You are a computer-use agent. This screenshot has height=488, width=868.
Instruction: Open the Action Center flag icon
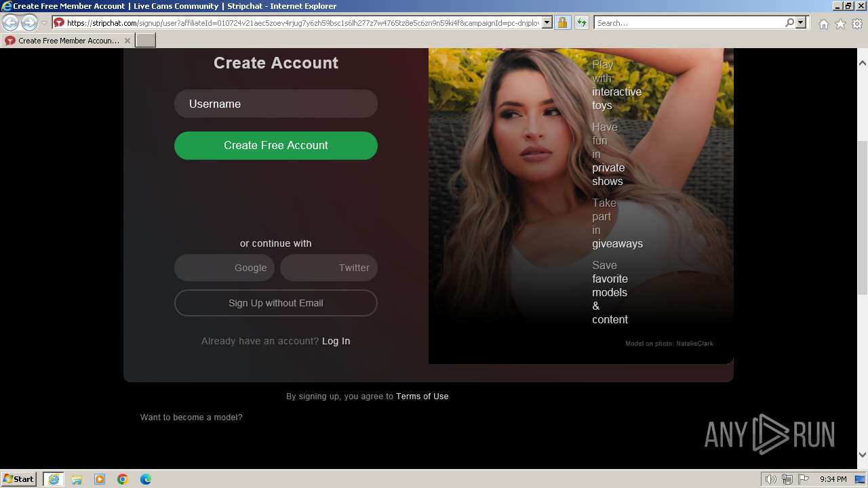pyautogui.click(x=804, y=479)
